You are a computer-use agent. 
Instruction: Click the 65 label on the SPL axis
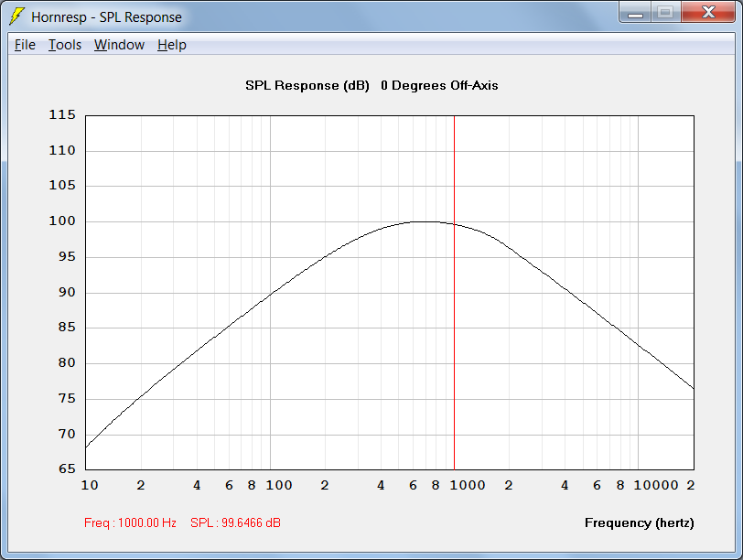pyautogui.click(x=67, y=469)
